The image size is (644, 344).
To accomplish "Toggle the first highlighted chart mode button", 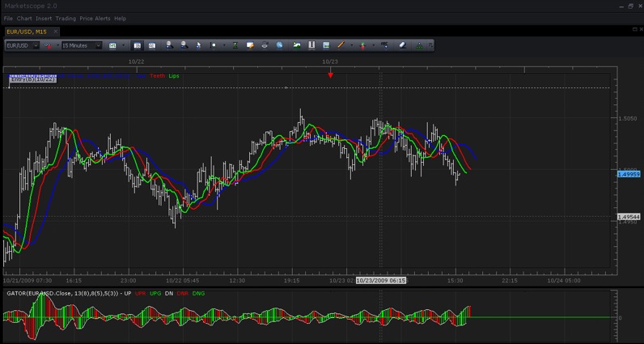I will pyautogui.click(x=138, y=45).
